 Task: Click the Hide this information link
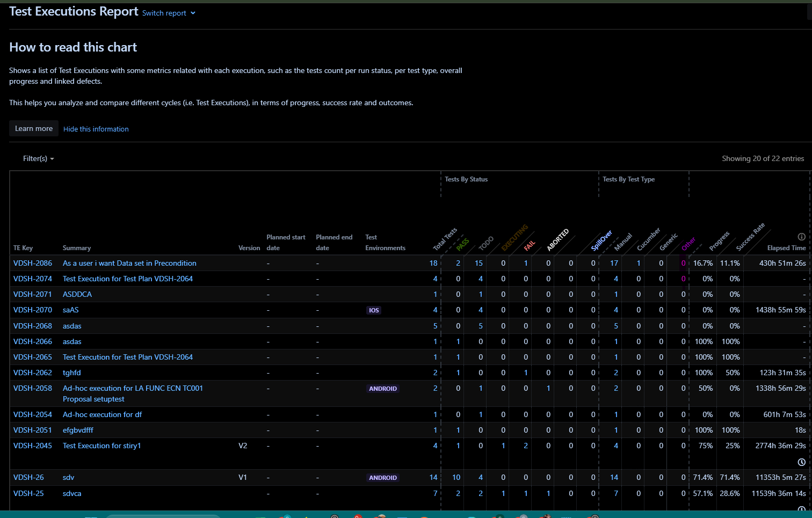[x=96, y=129]
